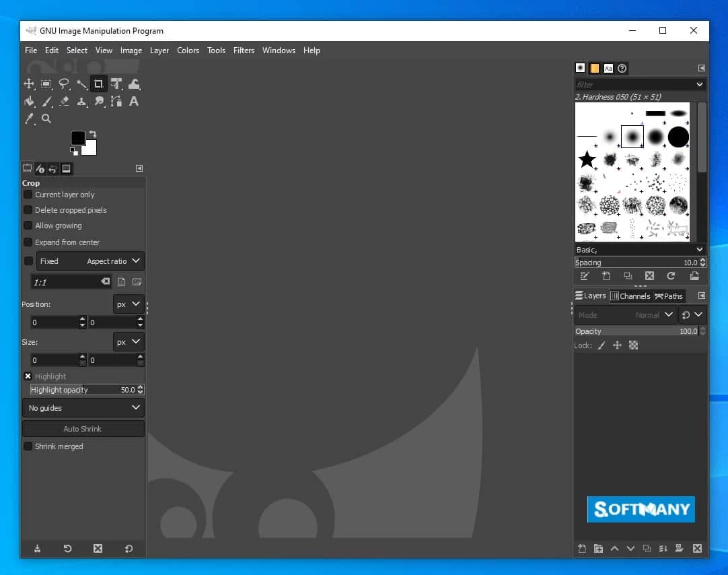
Task: Select the star brush thumbnail
Action: coord(587,160)
